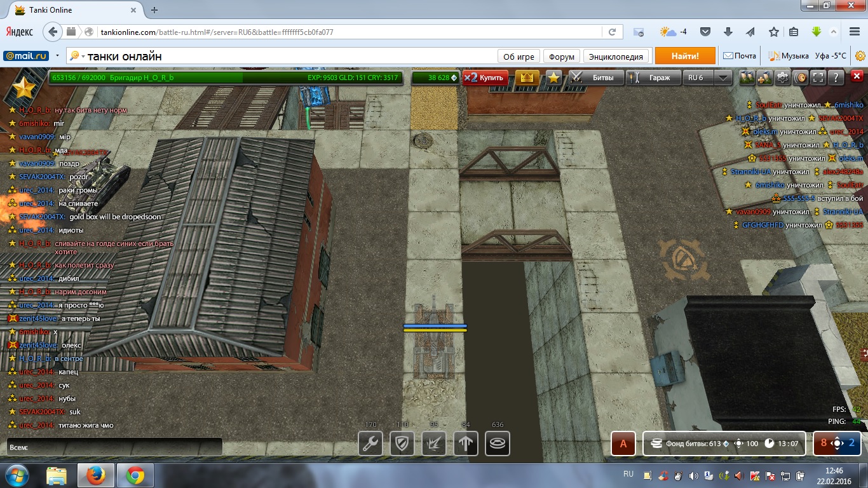
Task: Click the Бригадир rank star emblem
Action: (24, 89)
